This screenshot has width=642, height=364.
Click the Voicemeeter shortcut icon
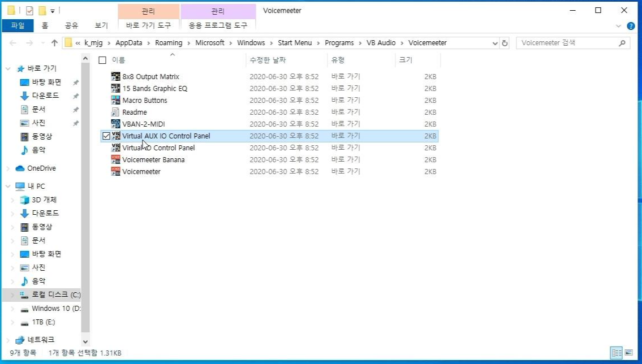pos(115,171)
